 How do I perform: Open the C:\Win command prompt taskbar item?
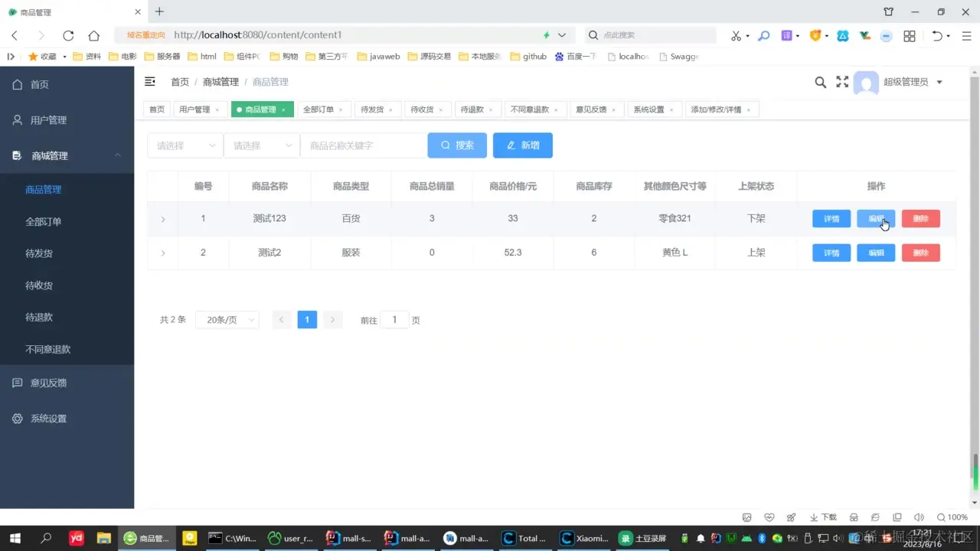233,538
